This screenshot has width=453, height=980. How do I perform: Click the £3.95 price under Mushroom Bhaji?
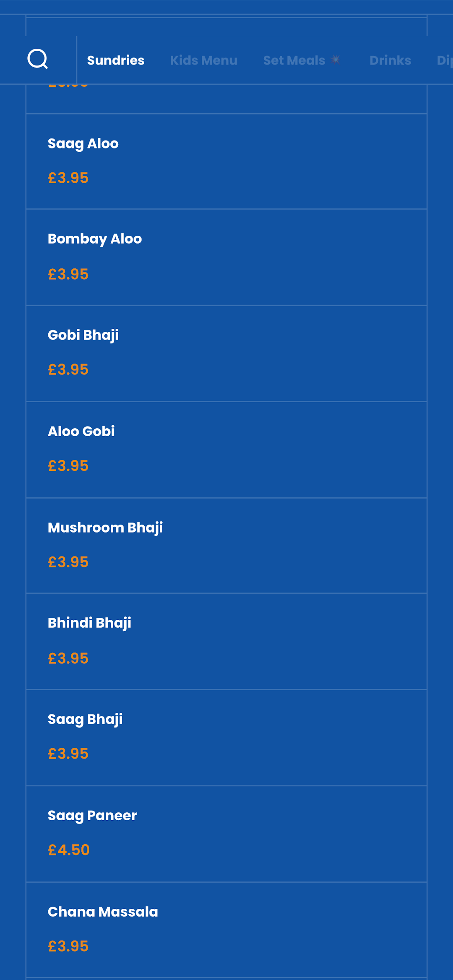click(x=68, y=562)
